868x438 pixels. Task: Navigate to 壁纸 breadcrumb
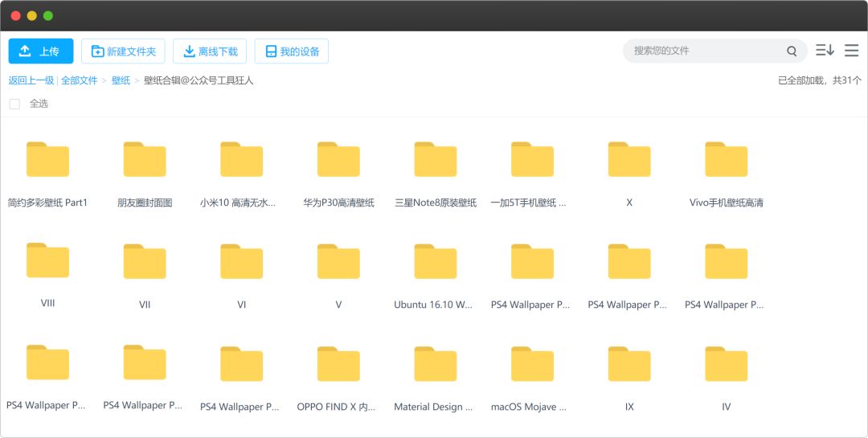(121, 80)
